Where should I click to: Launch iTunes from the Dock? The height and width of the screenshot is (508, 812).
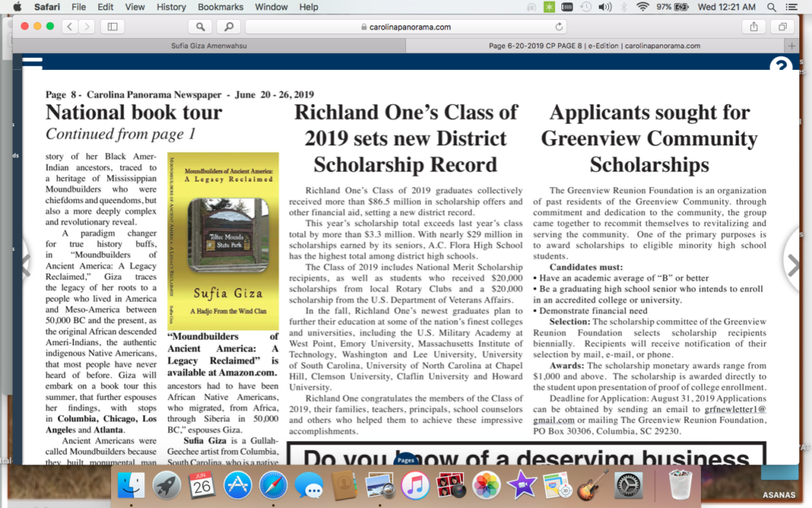point(415,486)
